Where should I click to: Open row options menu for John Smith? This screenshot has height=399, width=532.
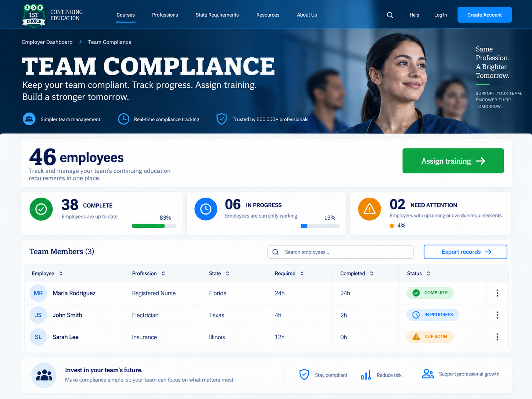click(x=497, y=315)
